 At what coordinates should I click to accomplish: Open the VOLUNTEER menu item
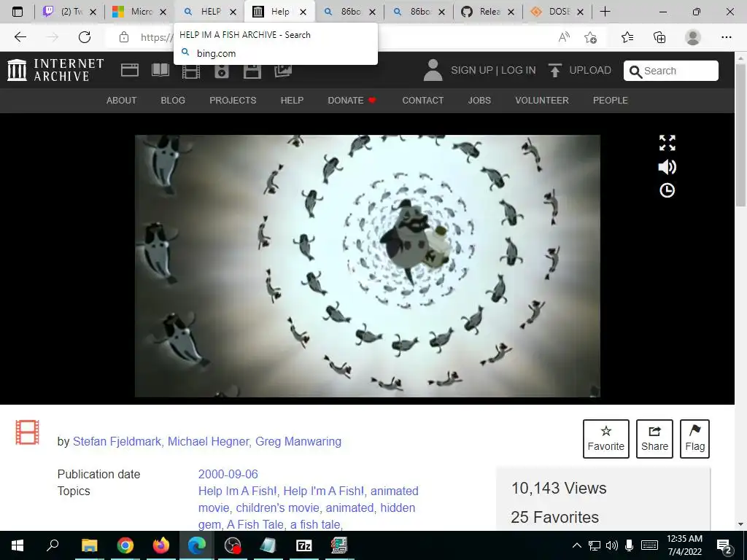click(x=542, y=101)
